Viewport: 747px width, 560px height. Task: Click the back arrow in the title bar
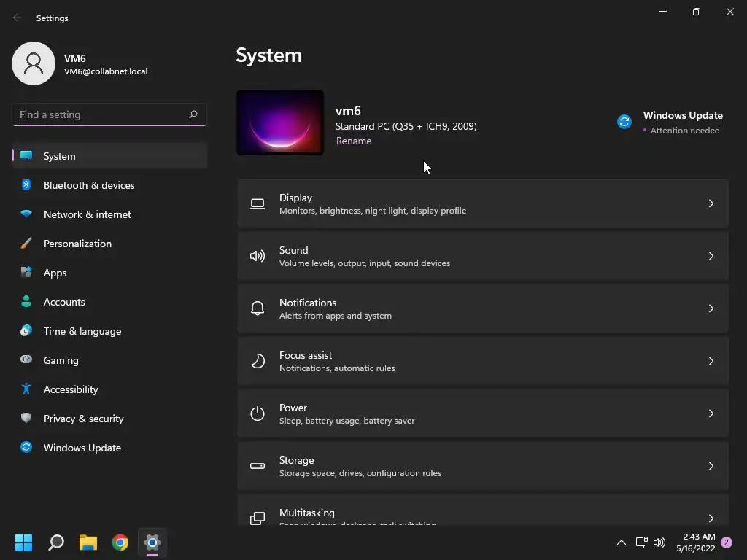(18, 17)
